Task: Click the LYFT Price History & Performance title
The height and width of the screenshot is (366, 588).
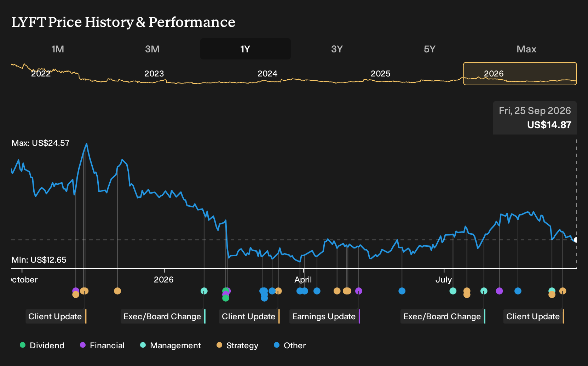Action: 123,22
